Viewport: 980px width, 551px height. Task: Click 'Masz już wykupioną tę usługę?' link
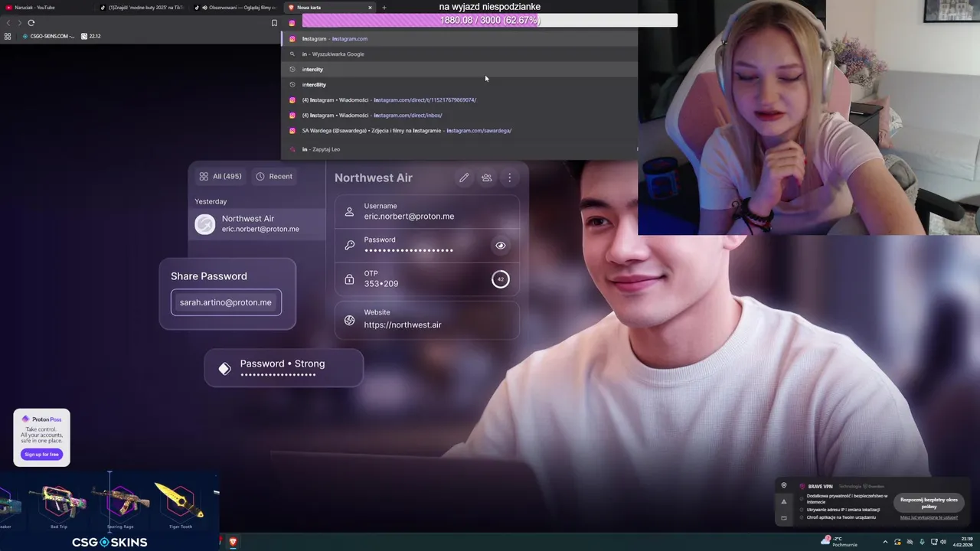[x=929, y=517]
